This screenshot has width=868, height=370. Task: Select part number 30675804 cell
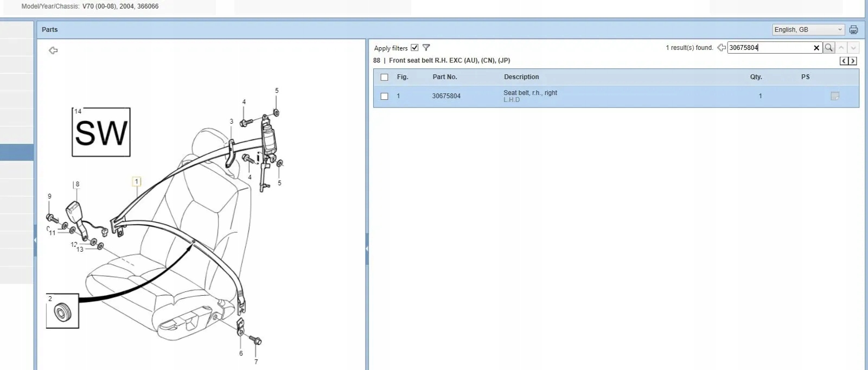coord(446,96)
